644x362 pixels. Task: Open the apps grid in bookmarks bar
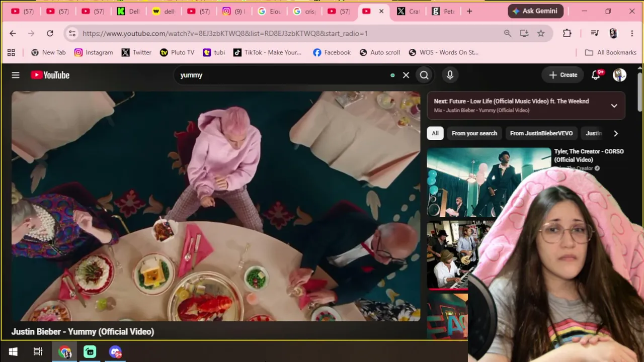pos(11,52)
